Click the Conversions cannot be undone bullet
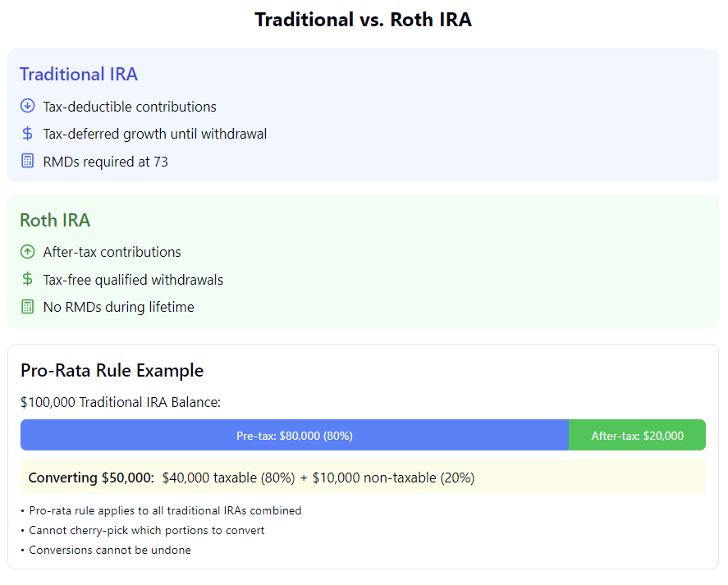Screen dimensions: 728x585 (x=110, y=550)
